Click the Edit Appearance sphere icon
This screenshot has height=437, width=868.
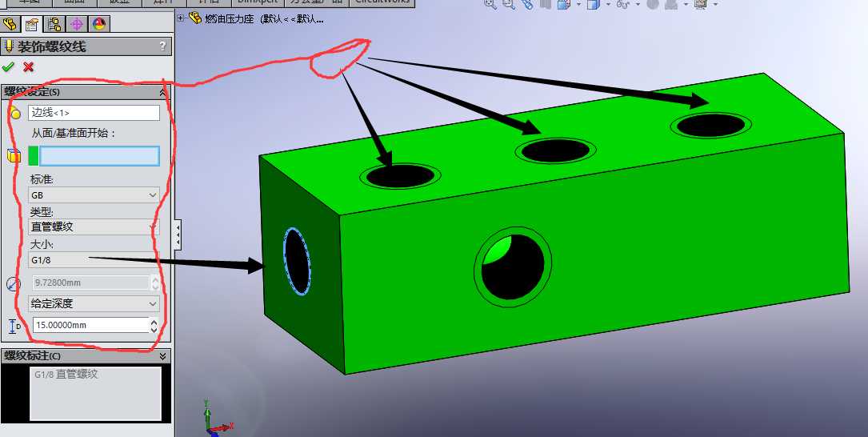coord(653,3)
